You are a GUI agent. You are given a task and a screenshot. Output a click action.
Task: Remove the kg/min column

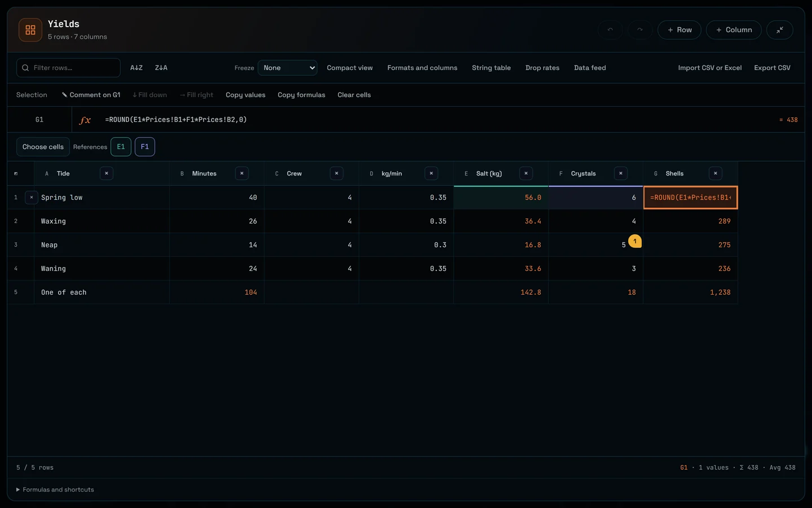(x=431, y=173)
